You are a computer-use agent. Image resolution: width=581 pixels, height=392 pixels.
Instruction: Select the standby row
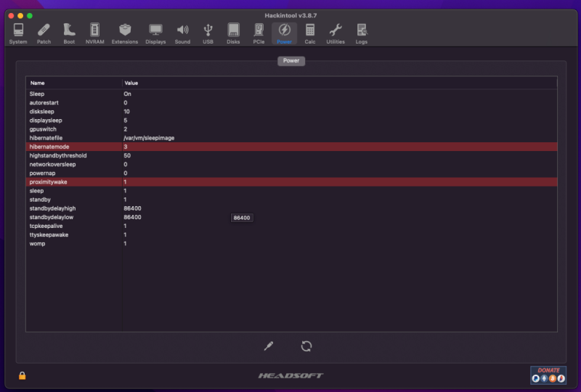pyautogui.click(x=292, y=200)
